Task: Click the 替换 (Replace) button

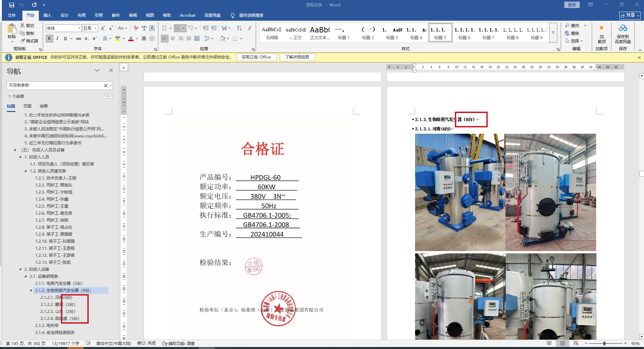Action: (x=572, y=33)
